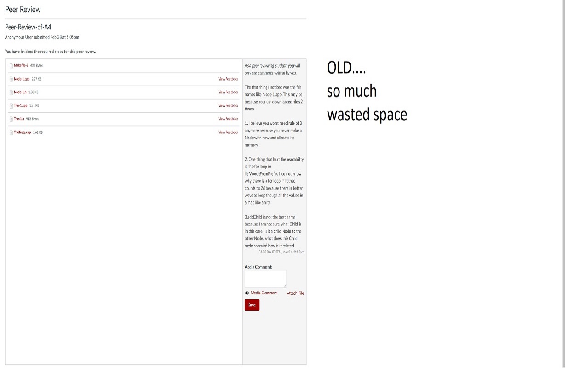Viewport: 588px width, 368px height.
Task: Click the Media Comment link
Action: coord(264,293)
